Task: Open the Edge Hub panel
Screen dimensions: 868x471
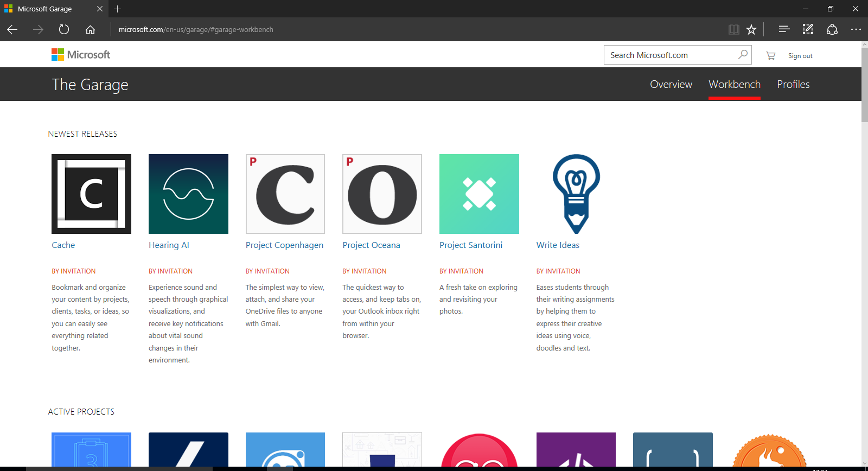Action: tap(784, 29)
